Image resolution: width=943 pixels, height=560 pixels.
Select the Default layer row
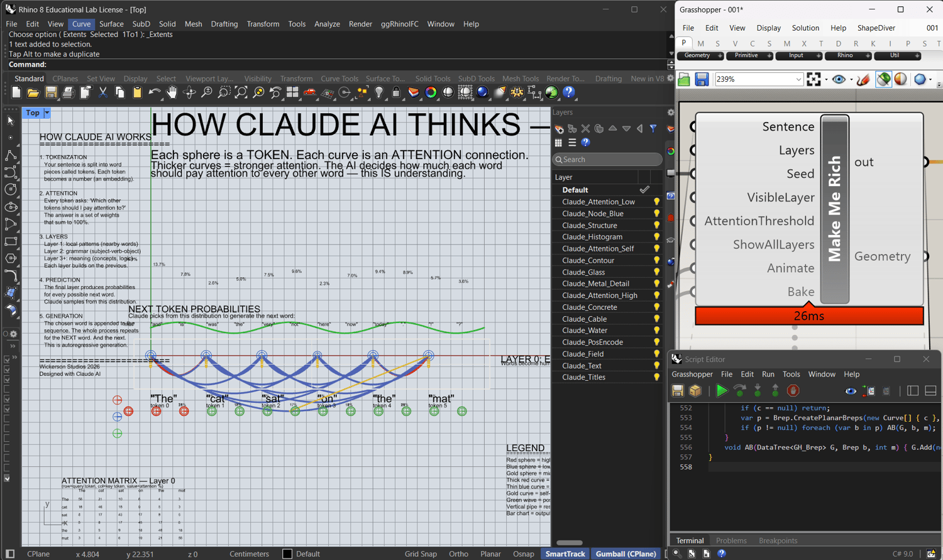(x=607, y=190)
